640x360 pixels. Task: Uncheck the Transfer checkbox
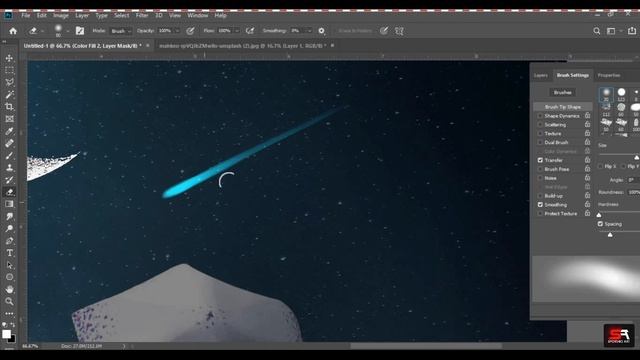tap(540, 160)
